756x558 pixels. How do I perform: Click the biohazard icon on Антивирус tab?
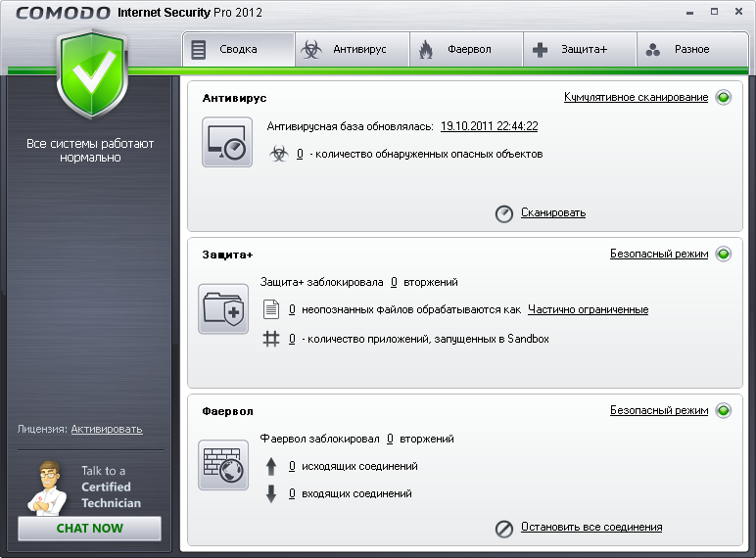point(311,49)
